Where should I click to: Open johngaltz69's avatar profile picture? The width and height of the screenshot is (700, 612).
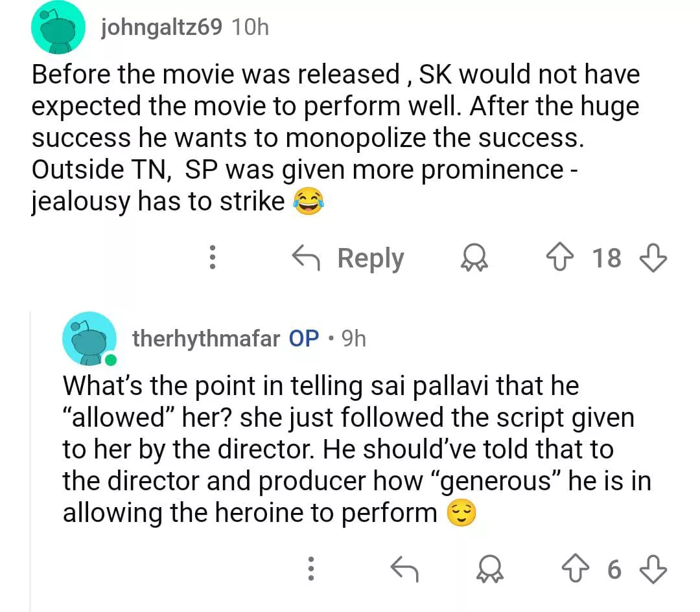click(x=58, y=27)
